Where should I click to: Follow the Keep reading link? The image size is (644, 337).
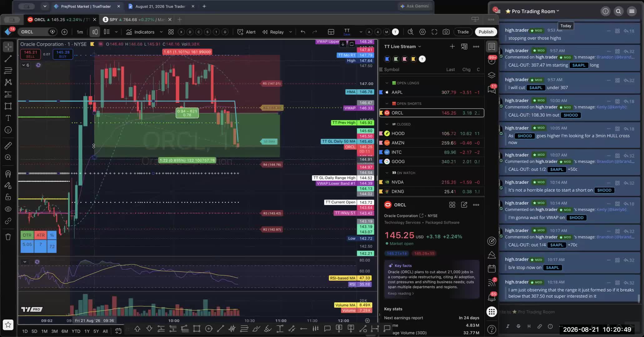coord(400,293)
